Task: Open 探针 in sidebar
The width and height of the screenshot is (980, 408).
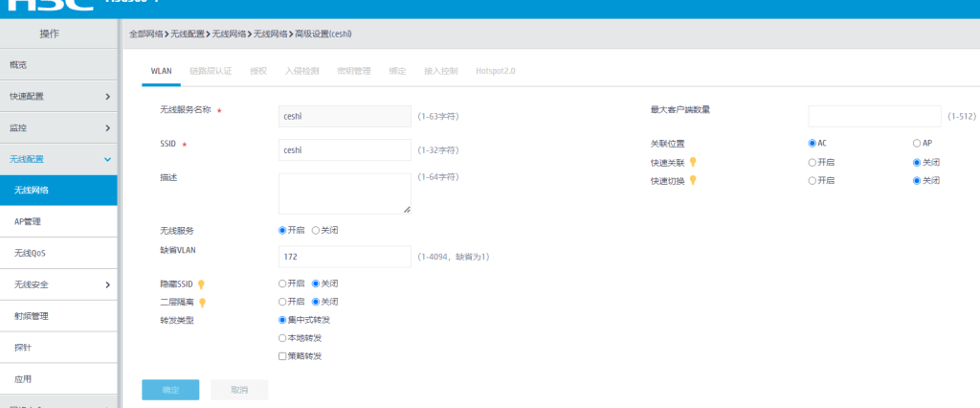Action: [x=58, y=348]
